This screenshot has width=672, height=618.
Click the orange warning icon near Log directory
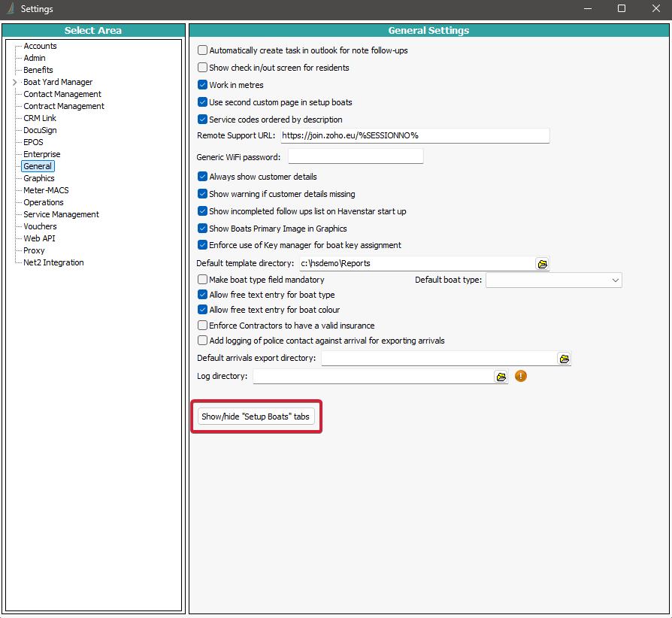pos(520,376)
